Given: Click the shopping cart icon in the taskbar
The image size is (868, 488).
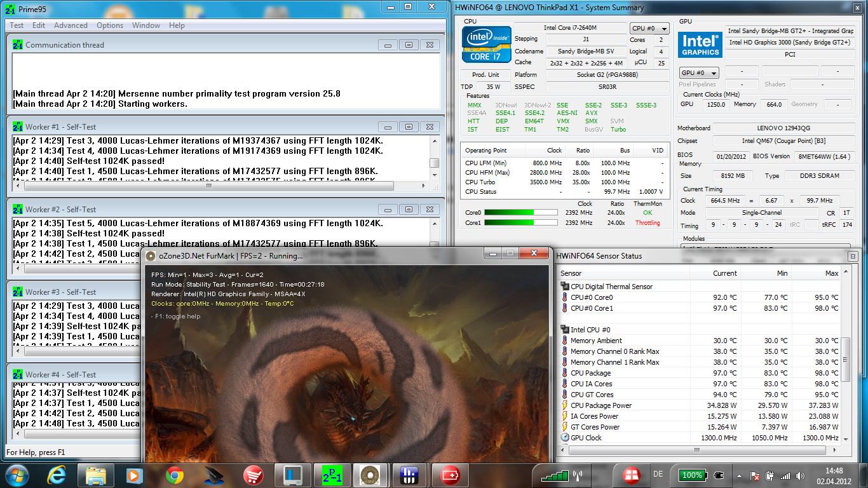Looking at the screenshot, I should coord(254,475).
